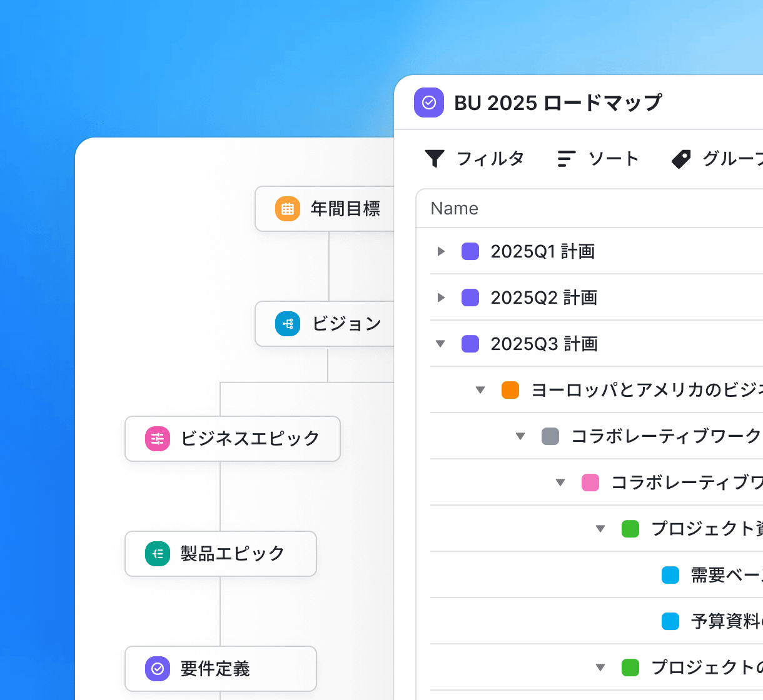
Task: Click the blue hierarchy icon on ビジョン node
Action: click(x=287, y=324)
